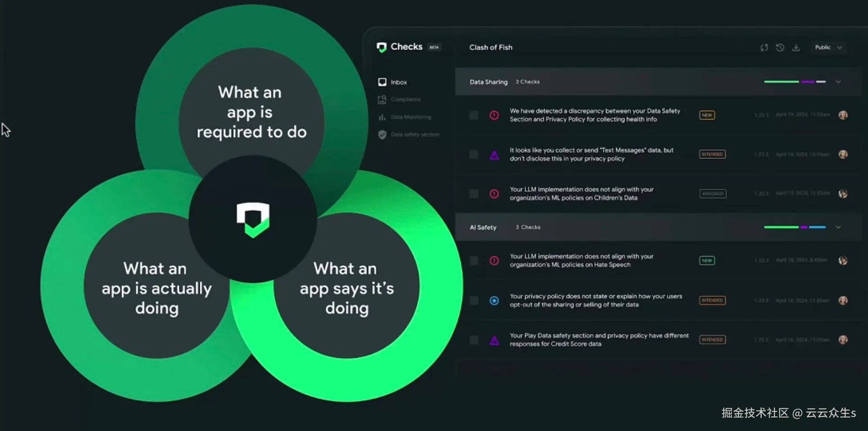Click purple triangle icon on Credit Score row
This screenshot has width=868, height=431.
click(494, 340)
